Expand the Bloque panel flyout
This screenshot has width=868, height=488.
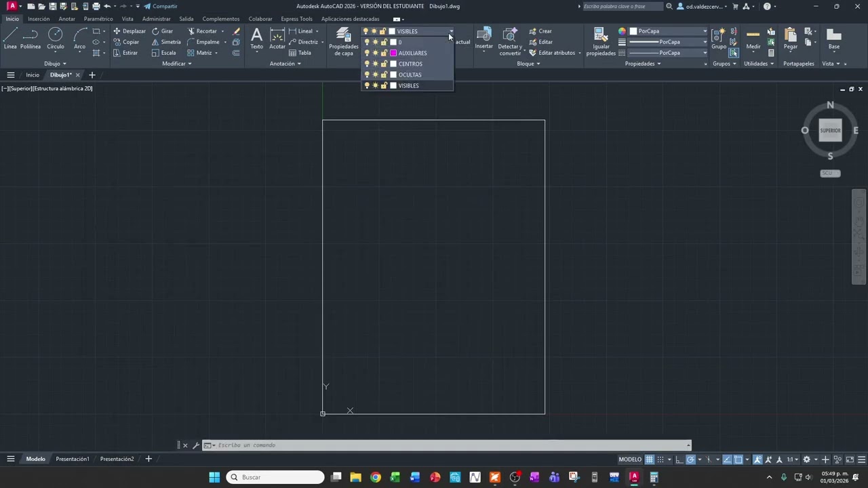529,64
